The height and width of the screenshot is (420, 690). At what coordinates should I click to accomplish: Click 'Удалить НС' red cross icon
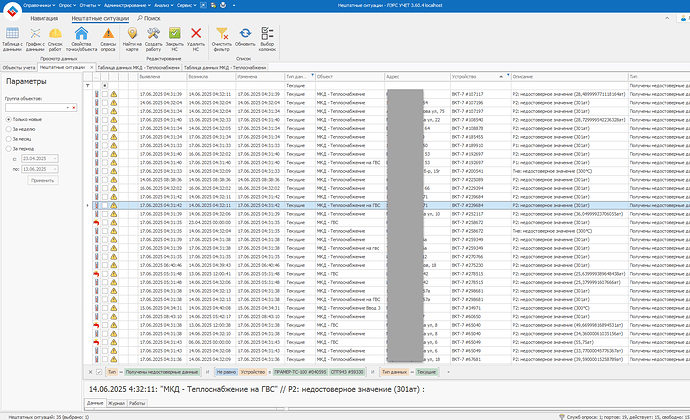[x=196, y=39]
